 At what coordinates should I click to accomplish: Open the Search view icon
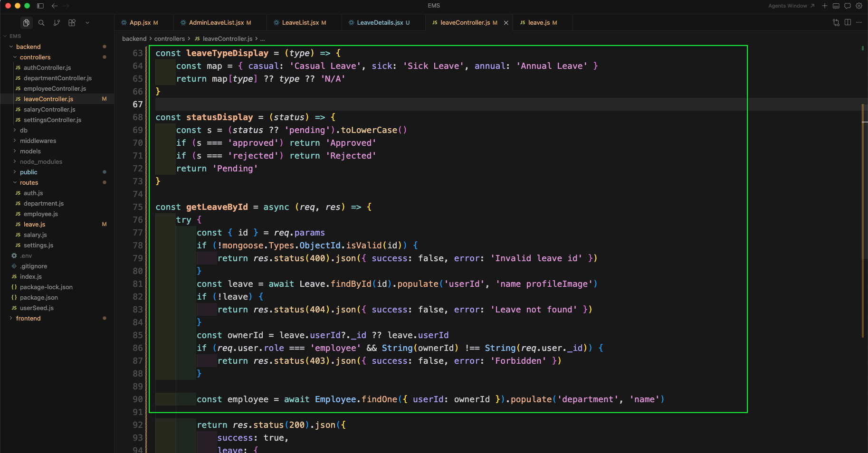click(41, 23)
